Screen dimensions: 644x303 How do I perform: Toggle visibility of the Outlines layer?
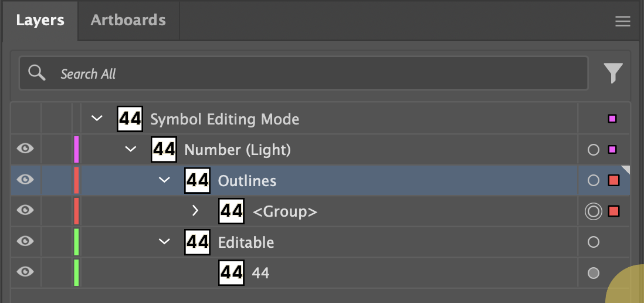pos(25,180)
